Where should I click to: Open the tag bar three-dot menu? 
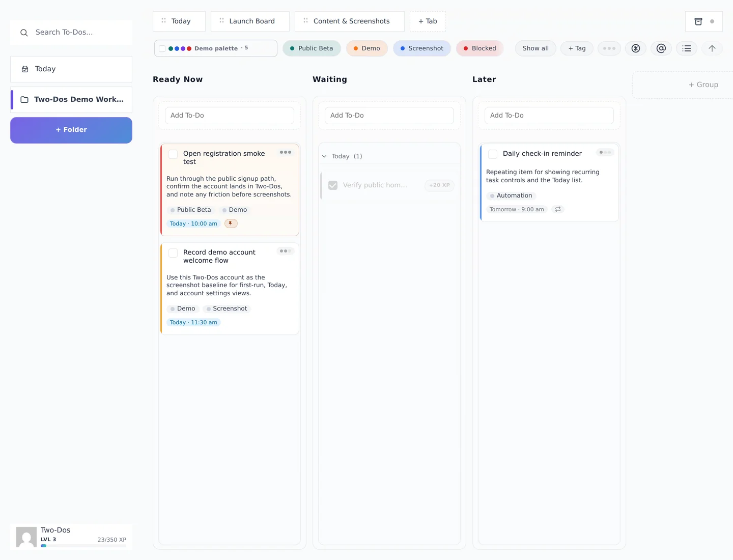coord(609,48)
